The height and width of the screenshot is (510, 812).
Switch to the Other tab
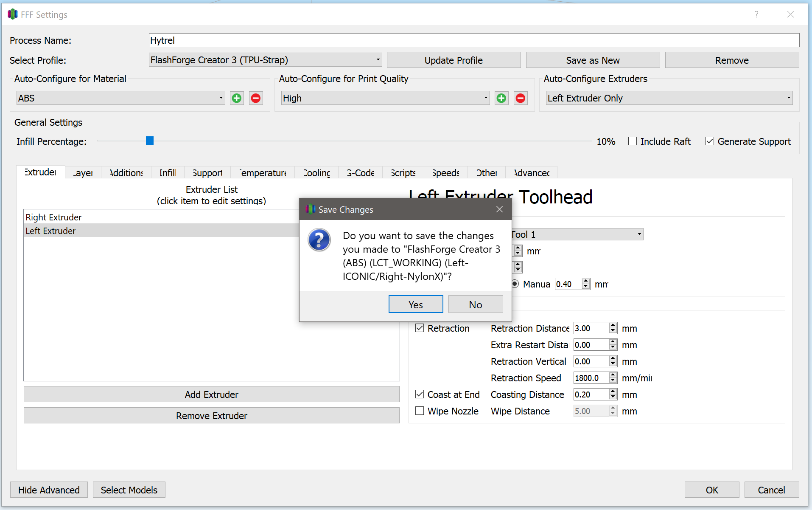[x=487, y=173]
